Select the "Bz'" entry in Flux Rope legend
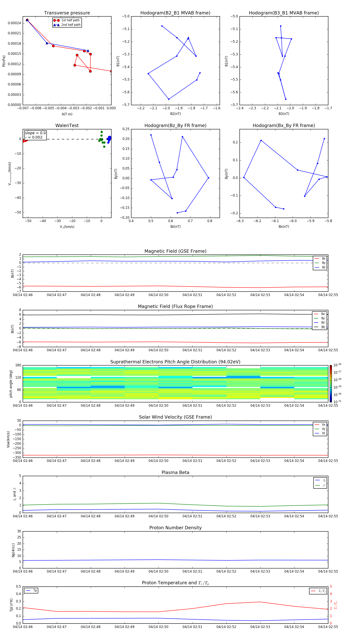Viewport: 351px width, 644px height. coord(320,323)
